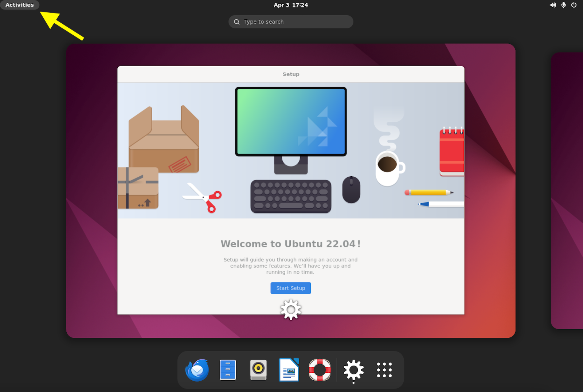Open the Help lifebuoy icon
The height and width of the screenshot is (392, 583).
(x=320, y=370)
